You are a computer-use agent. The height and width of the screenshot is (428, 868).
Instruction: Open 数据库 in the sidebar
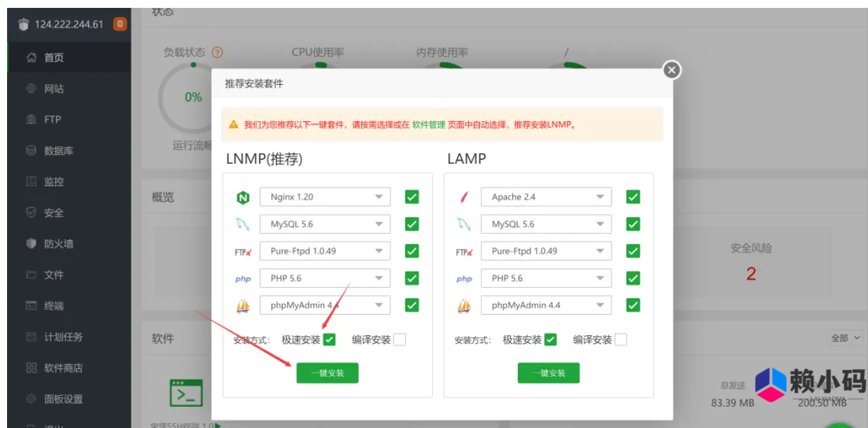pyautogui.click(x=69, y=150)
